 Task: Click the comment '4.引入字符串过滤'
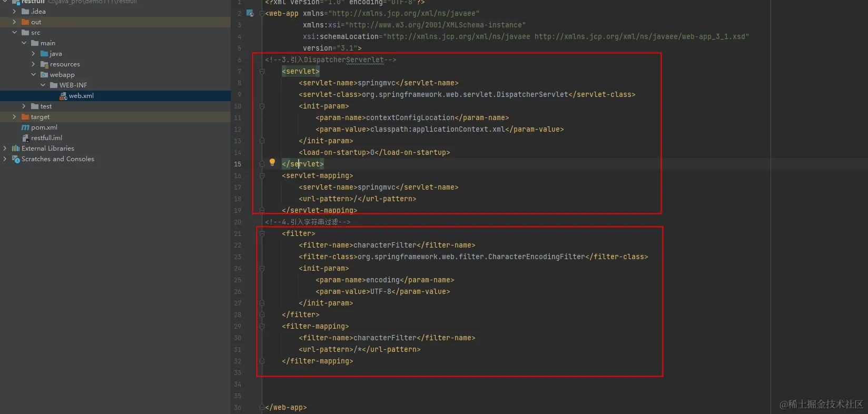point(307,222)
